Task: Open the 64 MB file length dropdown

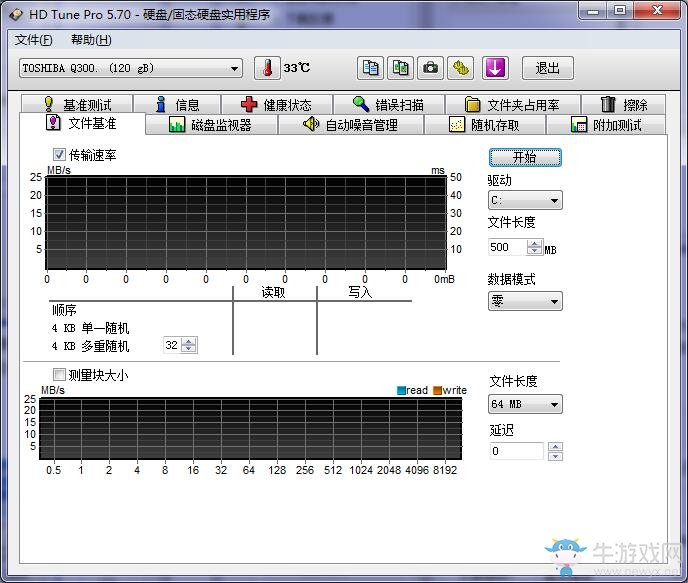Action: pyautogui.click(x=525, y=404)
